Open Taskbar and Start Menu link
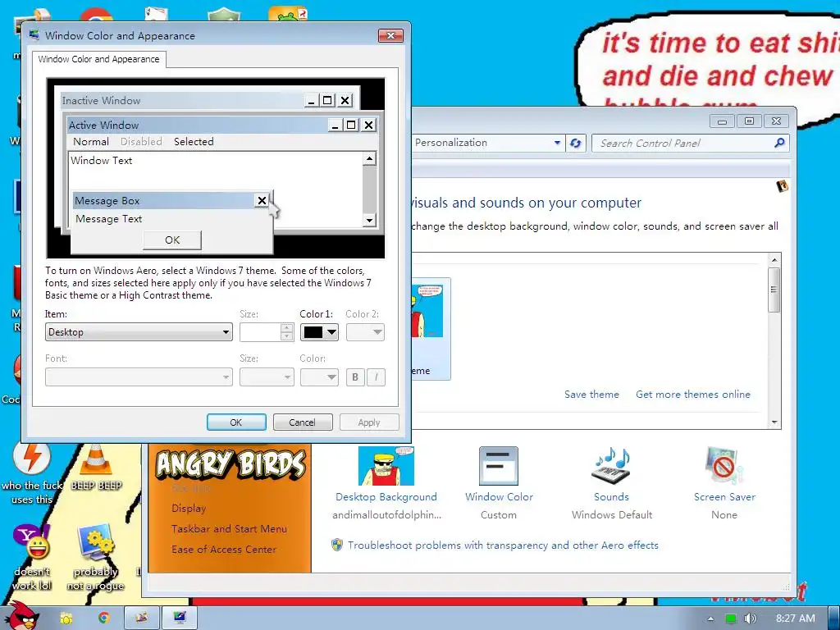840x630 pixels. [x=229, y=529]
